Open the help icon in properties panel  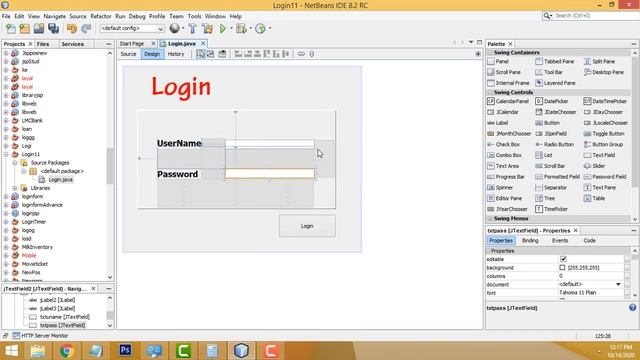point(632,308)
